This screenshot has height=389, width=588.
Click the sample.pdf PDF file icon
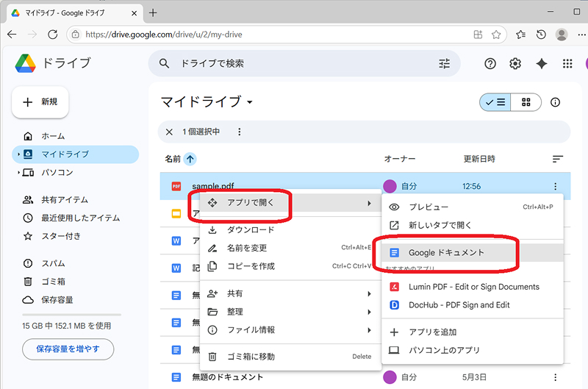click(176, 186)
